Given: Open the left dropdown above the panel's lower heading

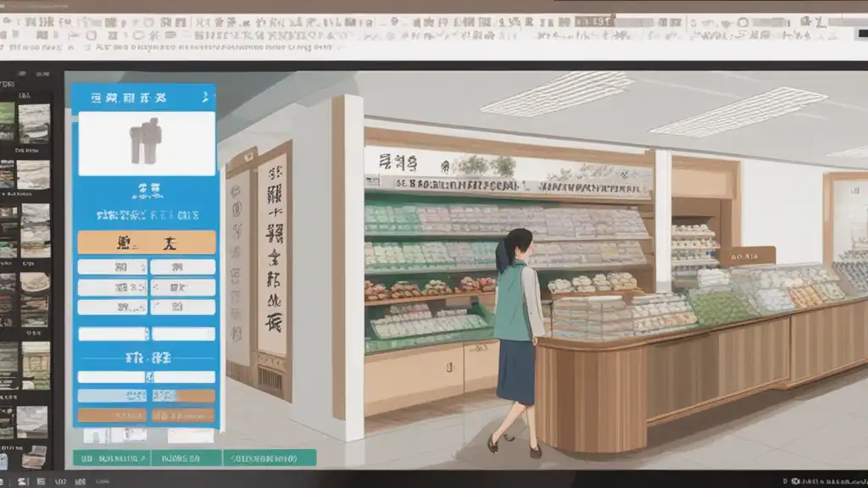Looking at the screenshot, I should (112, 334).
